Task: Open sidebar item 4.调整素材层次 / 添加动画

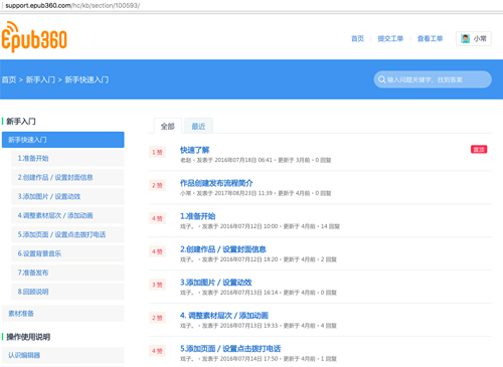Action: tap(68, 215)
